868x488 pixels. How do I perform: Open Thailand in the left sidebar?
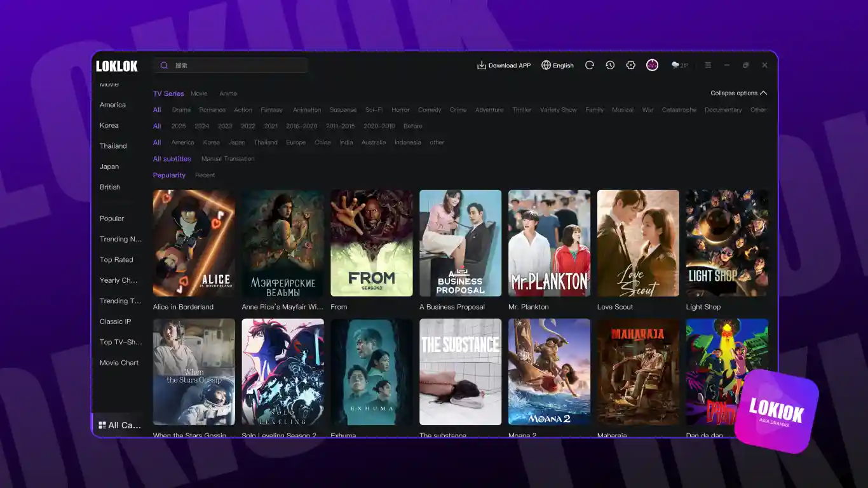coord(113,146)
